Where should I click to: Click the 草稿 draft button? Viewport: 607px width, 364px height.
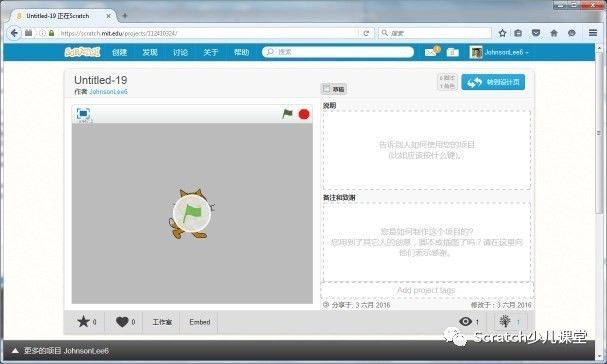(x=334, y=89)
